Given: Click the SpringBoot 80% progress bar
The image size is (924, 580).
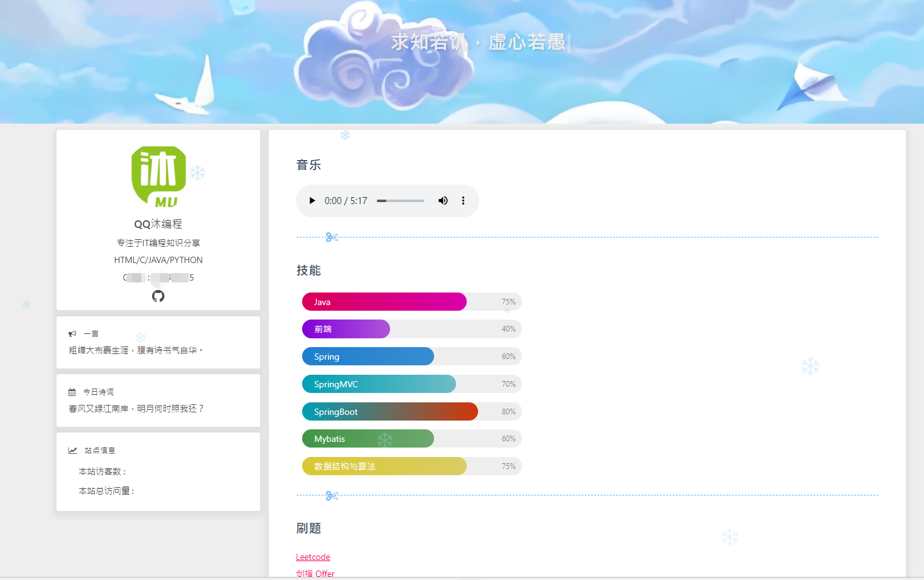Looking at the screenshot, I should [x=389, y=411].
